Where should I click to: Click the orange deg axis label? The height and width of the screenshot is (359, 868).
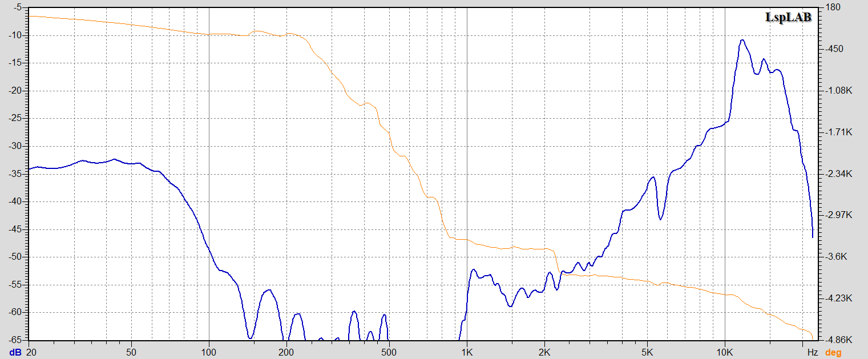pyautogui.click(x=834, y=353)
